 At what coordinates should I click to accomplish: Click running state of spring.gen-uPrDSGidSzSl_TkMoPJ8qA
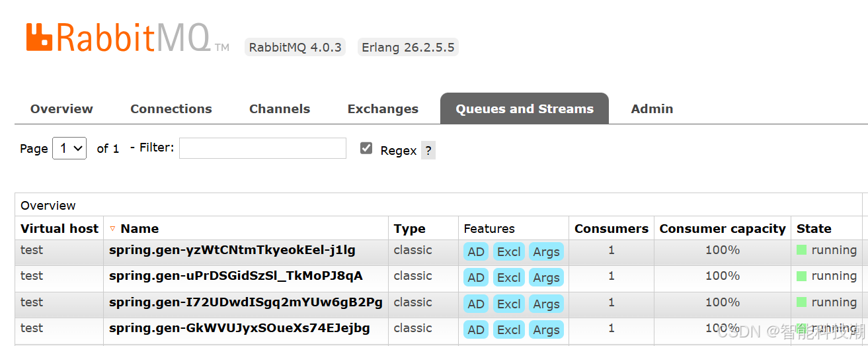826,276
